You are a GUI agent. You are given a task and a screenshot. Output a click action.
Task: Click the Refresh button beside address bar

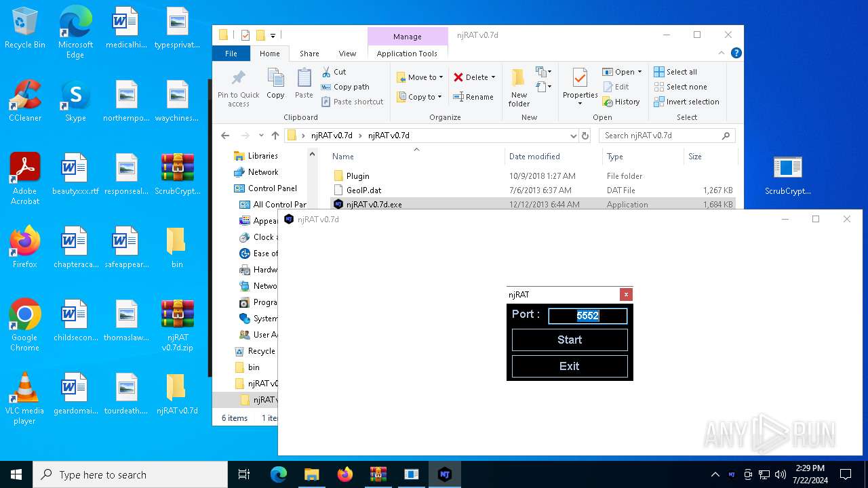[585, 136]
